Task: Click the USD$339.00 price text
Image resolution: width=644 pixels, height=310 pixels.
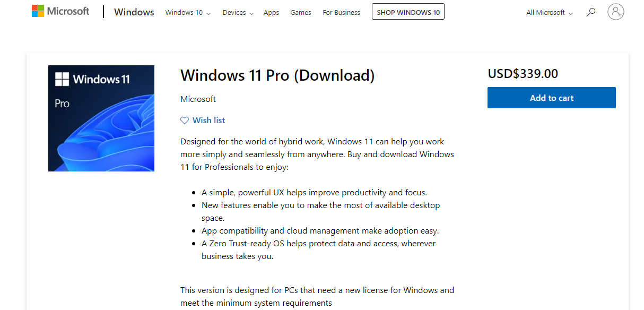Action: coord(523,74)
